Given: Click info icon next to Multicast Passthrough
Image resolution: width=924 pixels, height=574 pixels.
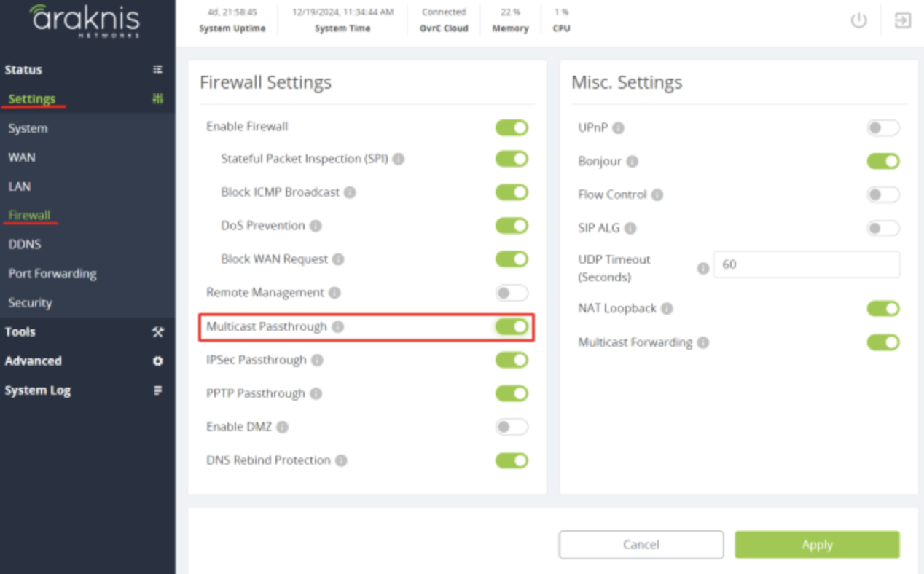Looking at the screenshot, I should (337, 327).
